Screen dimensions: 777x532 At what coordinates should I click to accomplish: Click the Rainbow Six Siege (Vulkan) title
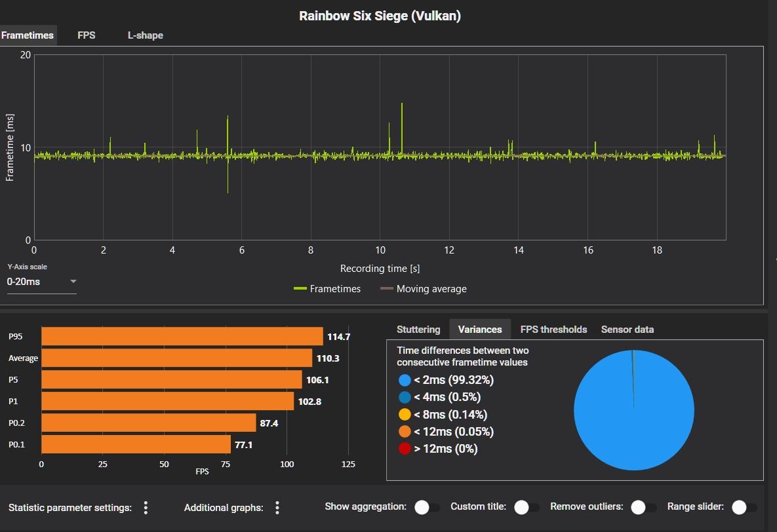tap(380, 16)
